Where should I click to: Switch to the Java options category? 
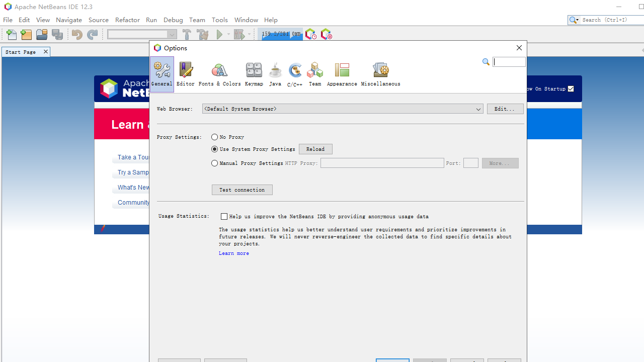coord(275,74)
